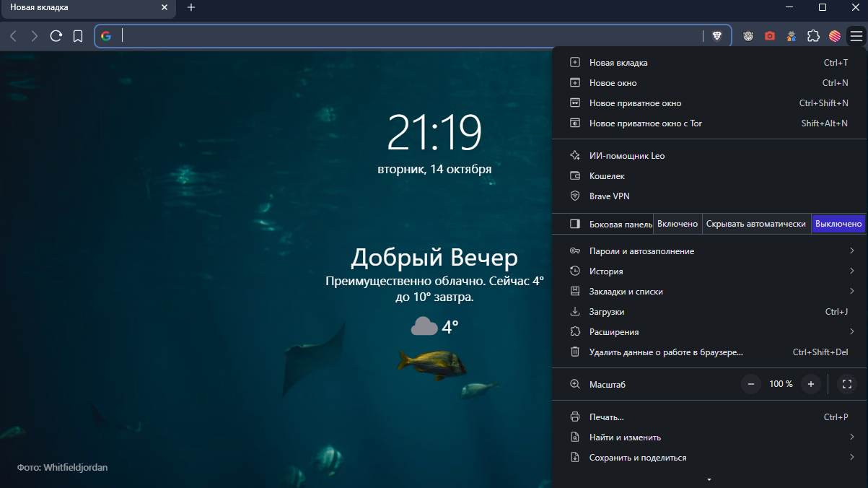The width and height of the screenshot is (868, 488).
Task: Expand the Сохранить и поделиться submenu arrow
Action: (x=852, y=457)
